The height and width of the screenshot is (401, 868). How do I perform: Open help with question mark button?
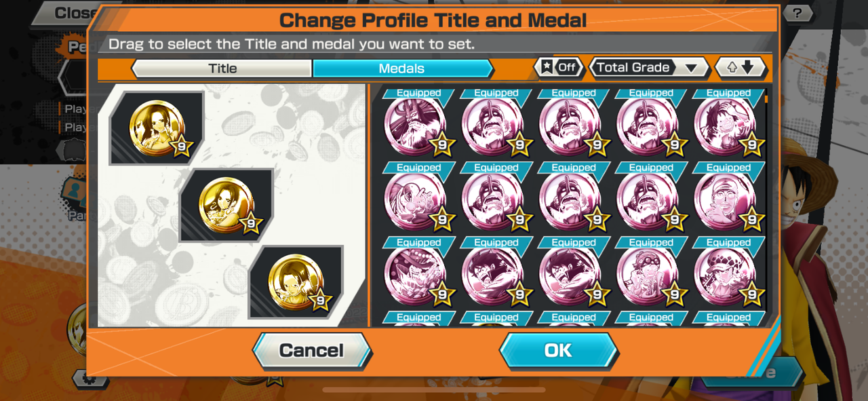point(797,13)
